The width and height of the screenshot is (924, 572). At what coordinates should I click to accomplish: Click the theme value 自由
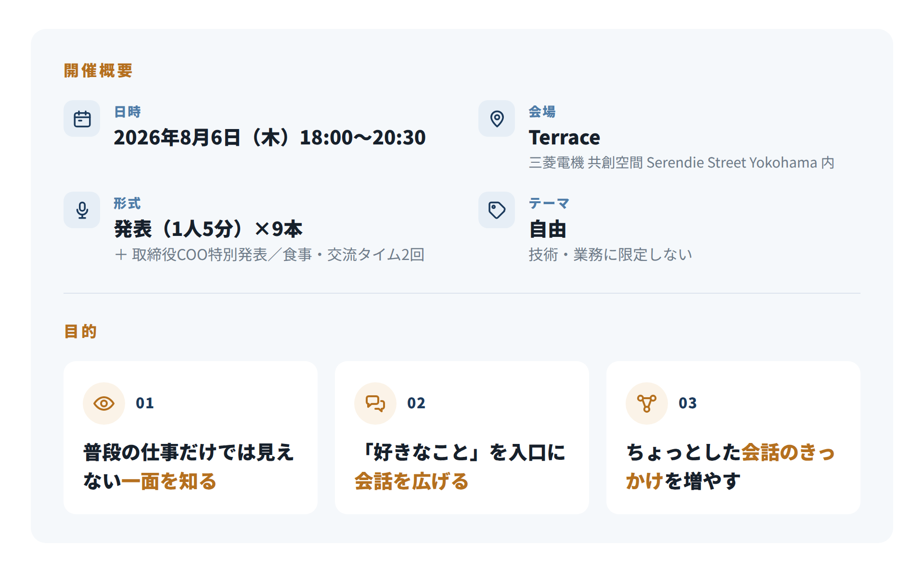pos(548,229)
